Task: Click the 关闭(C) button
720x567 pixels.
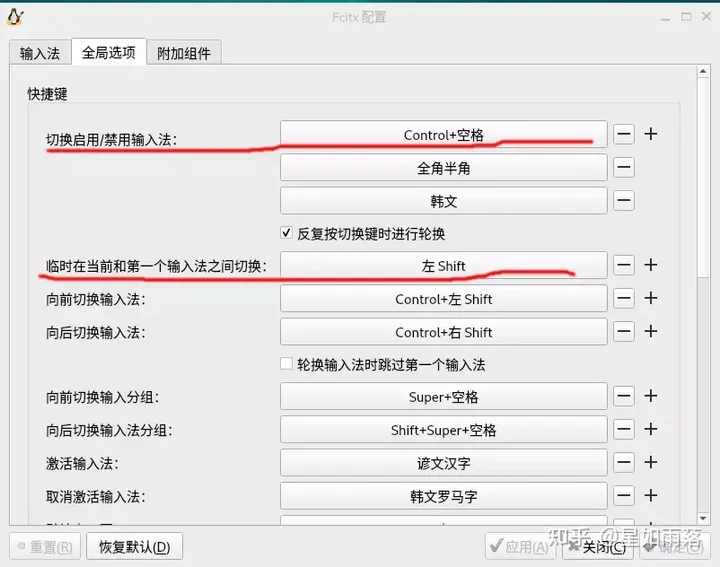Action: [598, 546]
